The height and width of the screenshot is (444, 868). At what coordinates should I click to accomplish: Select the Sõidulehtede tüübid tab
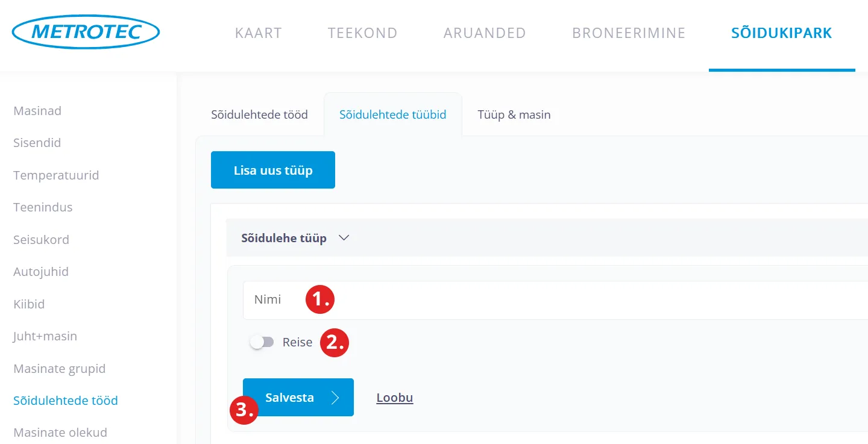tap(392, 114)
